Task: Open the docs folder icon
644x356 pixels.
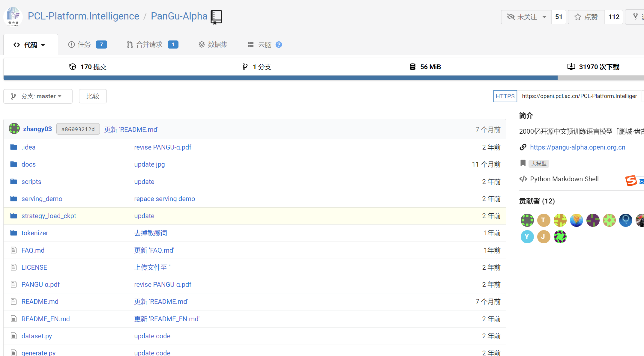Action: 13,164
